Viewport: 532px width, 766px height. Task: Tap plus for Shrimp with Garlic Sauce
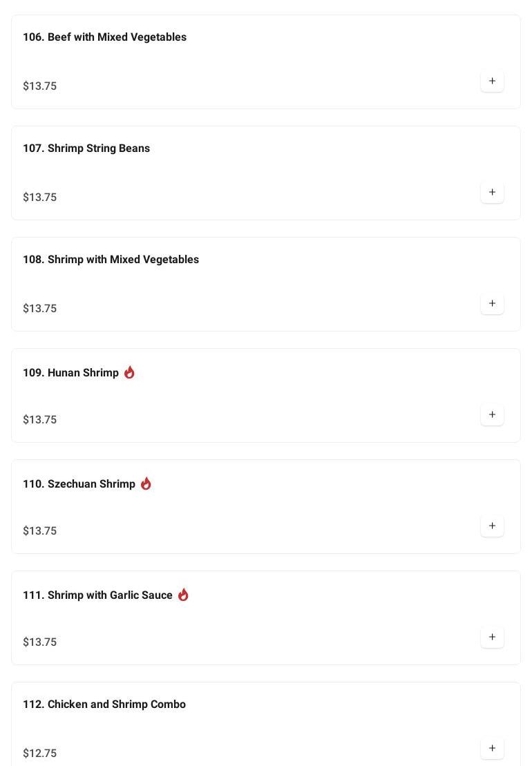click(x=492, y=638)
